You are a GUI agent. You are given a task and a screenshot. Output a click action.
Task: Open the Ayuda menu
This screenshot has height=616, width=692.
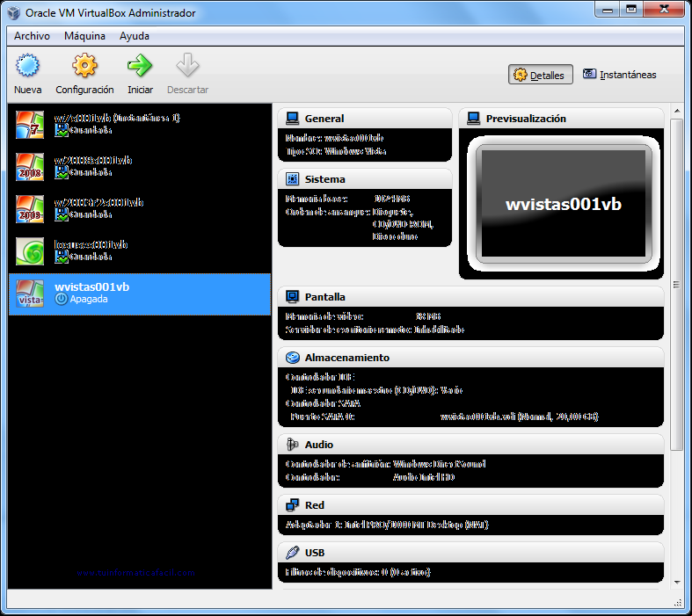tap(135, 36)
